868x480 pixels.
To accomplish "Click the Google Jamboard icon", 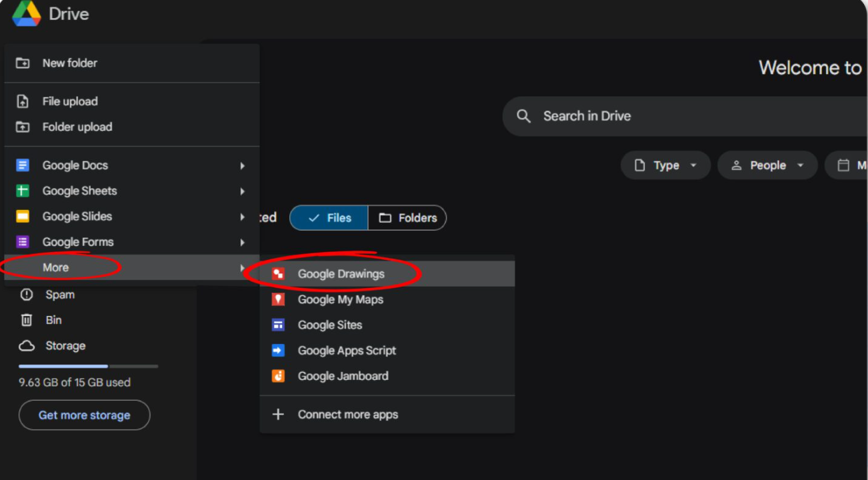I will (278, 376).
